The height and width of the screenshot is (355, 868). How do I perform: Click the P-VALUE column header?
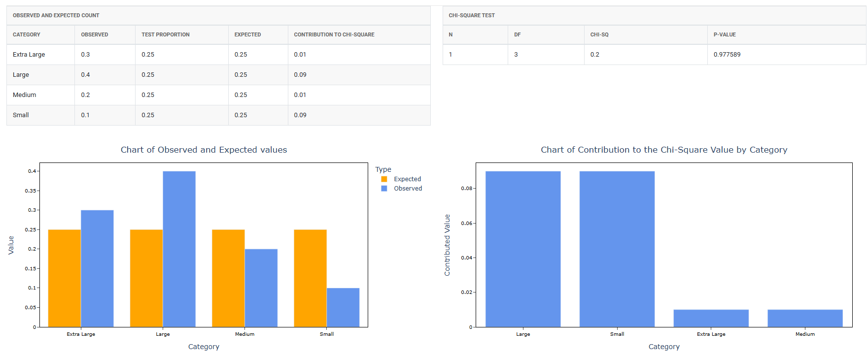725,35
